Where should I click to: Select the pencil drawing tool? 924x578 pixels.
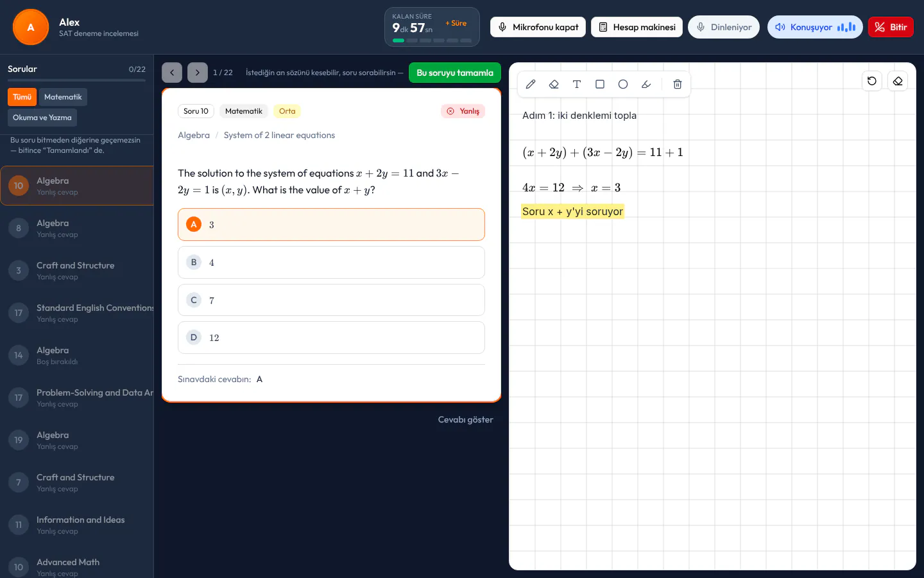coord(531,84)
